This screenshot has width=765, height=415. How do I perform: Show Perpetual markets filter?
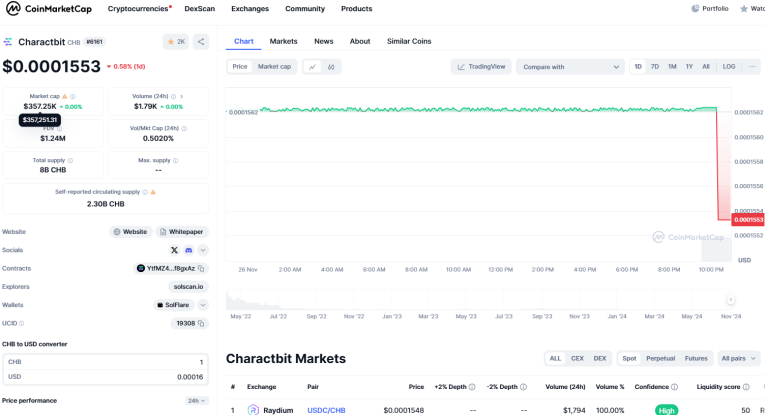tap(661, 358)
